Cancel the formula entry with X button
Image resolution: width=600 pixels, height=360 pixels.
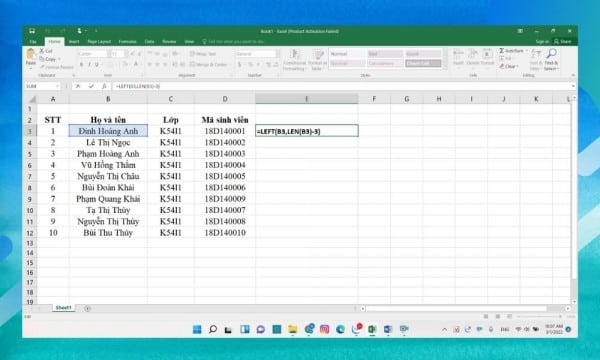click(x=78, y=86)
